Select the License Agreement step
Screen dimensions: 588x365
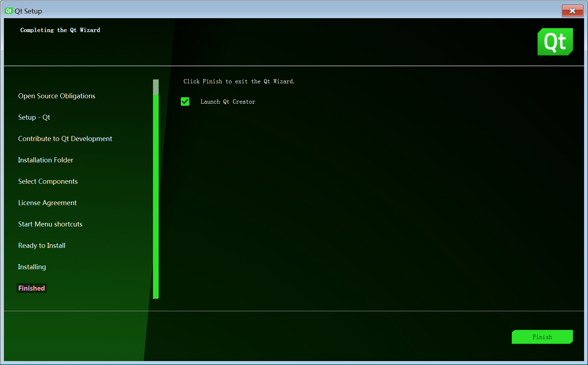(47, 203)
